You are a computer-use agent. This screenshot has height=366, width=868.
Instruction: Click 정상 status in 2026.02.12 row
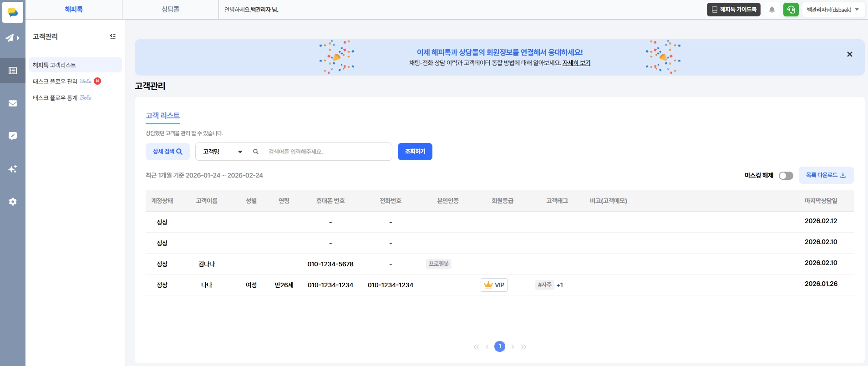tap(162, 222)
